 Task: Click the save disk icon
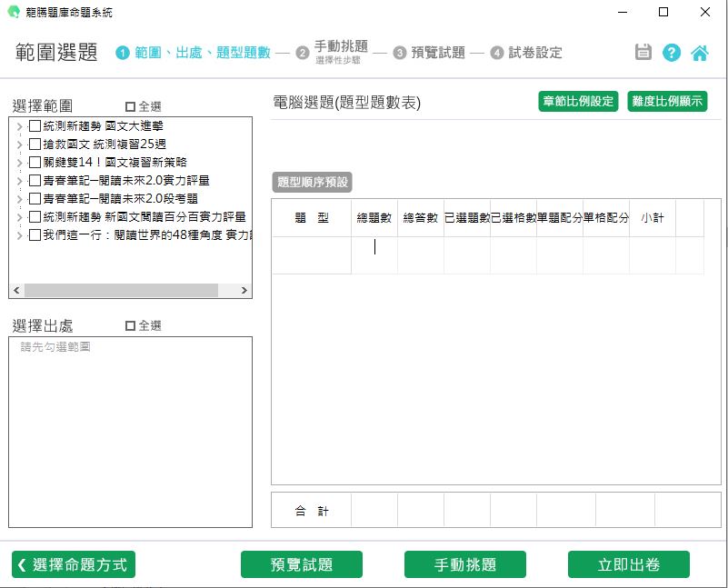click(x=643, y=52)
